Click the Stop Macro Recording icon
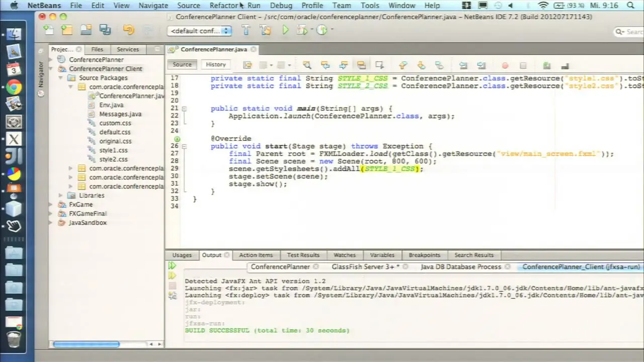 click(x=523, y=65)
